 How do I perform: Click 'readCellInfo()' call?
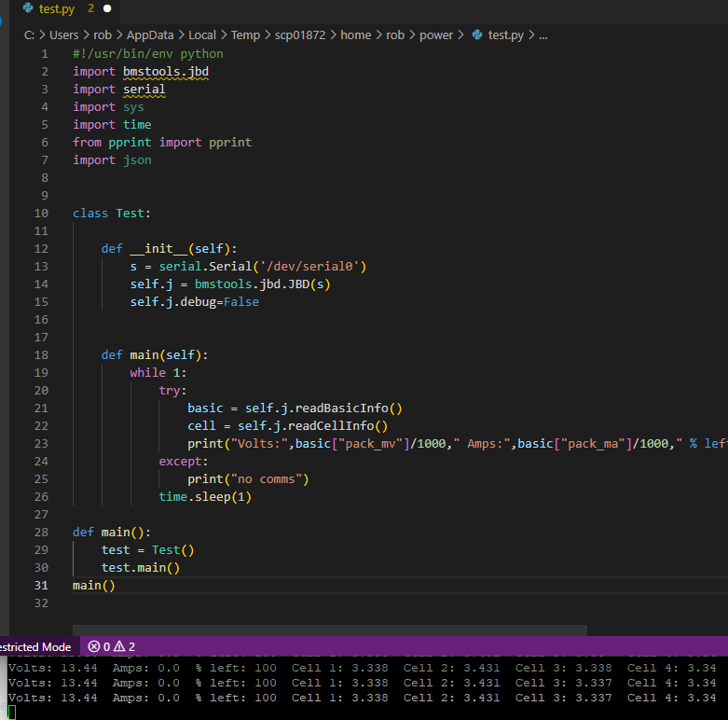tap(337, 426)
